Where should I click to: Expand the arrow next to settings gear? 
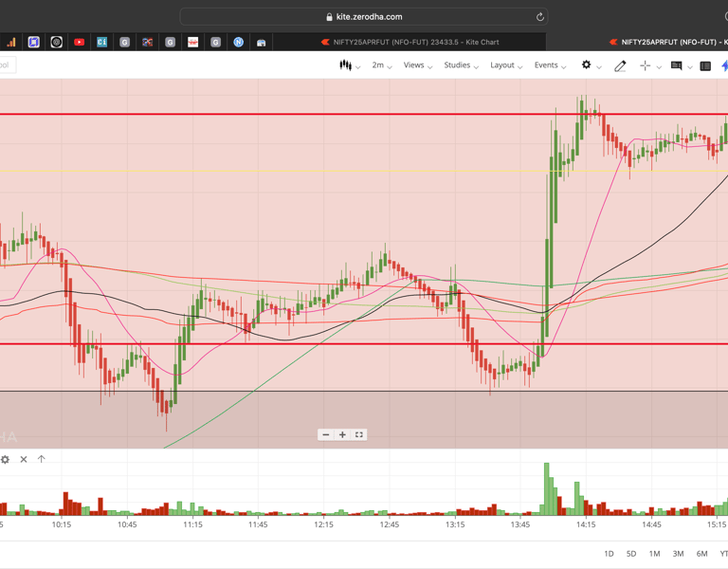pos(599,67)
